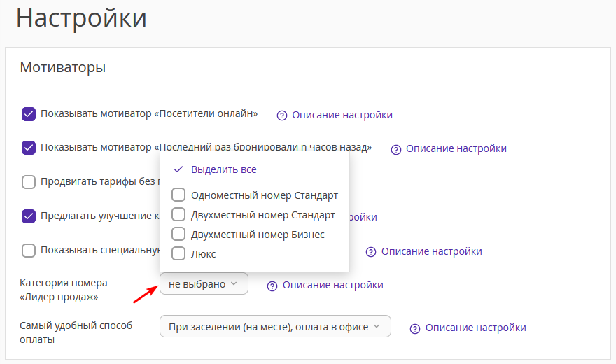This screenshot has width=616, height=364.
Task: Click the «Категория номера «Лидер продаж»» label
Action: coord(63,290)
